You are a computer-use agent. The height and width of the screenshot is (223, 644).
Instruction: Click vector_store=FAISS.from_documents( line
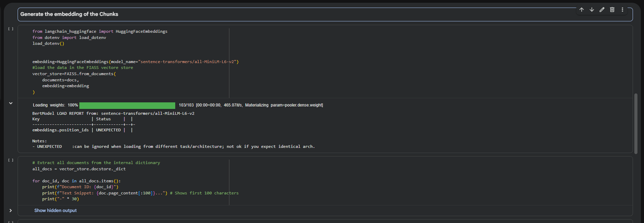tap(74, 73)
